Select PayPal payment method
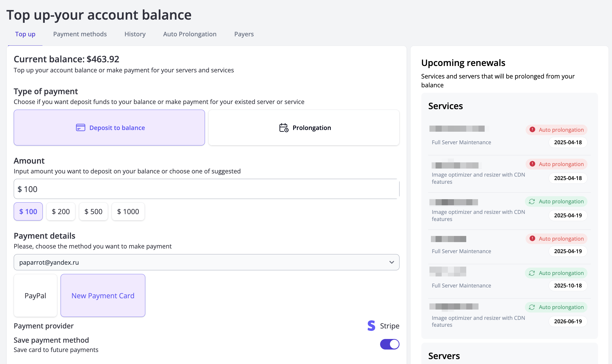 point(35,296)
